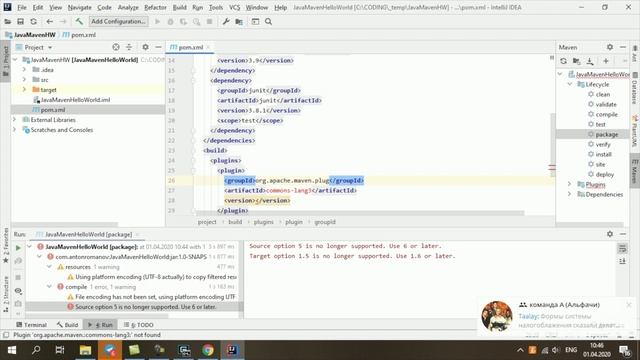Open Project Structure toolbar icon
The height and width of the screenshot is (360, 640).
[x=239, y=22]
